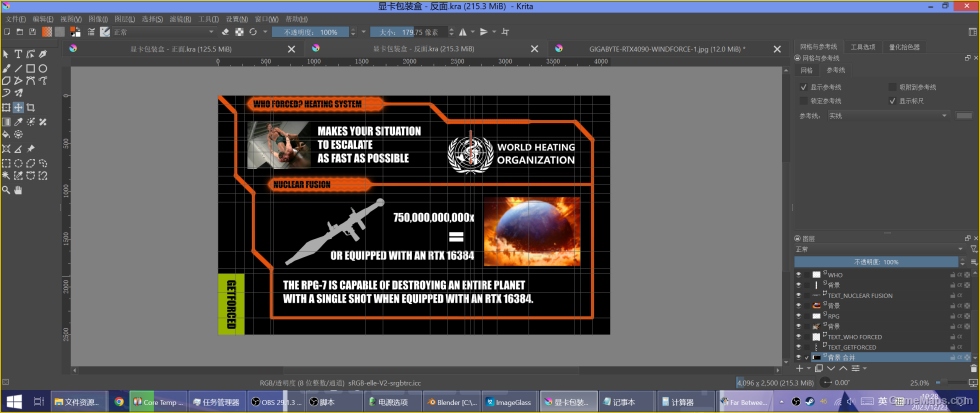
Task: Select the Ellipse shape tool
Action: pos(42,68)
